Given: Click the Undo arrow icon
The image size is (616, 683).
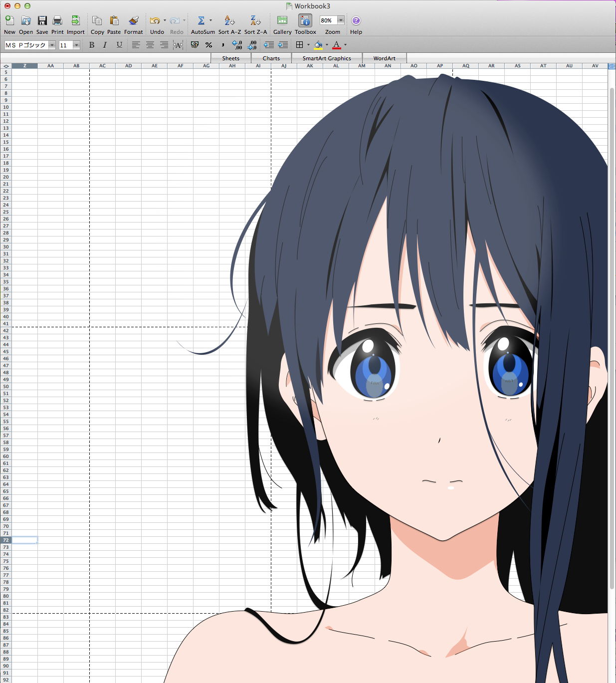Looking at the screenshot, I should 155,20.
